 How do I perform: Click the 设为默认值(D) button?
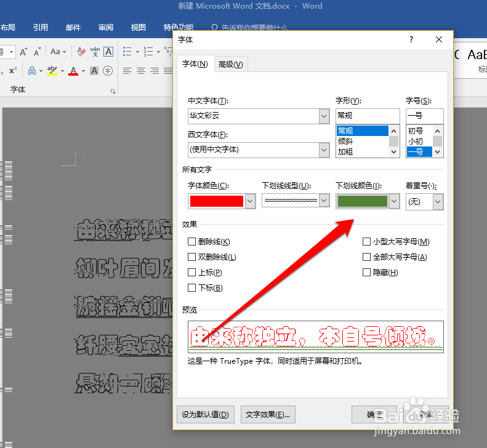[205, 415]
